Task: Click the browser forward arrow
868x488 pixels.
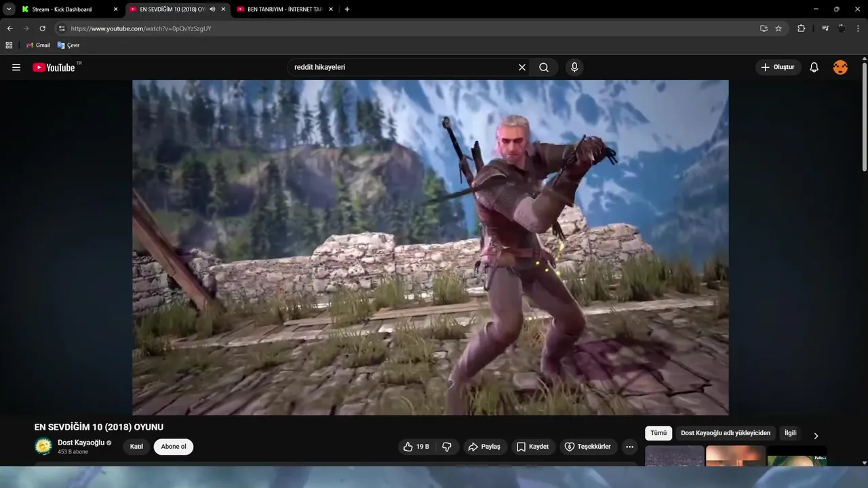Action: point(26,28)
